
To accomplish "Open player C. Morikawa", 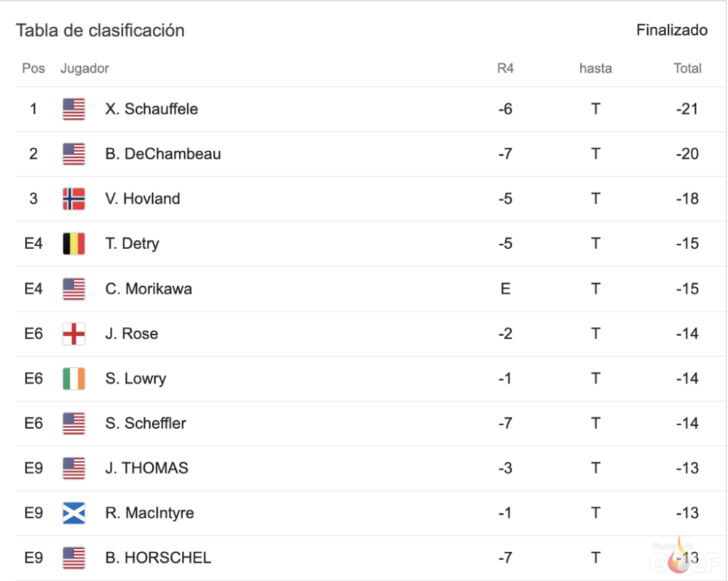I will (149, 289).
